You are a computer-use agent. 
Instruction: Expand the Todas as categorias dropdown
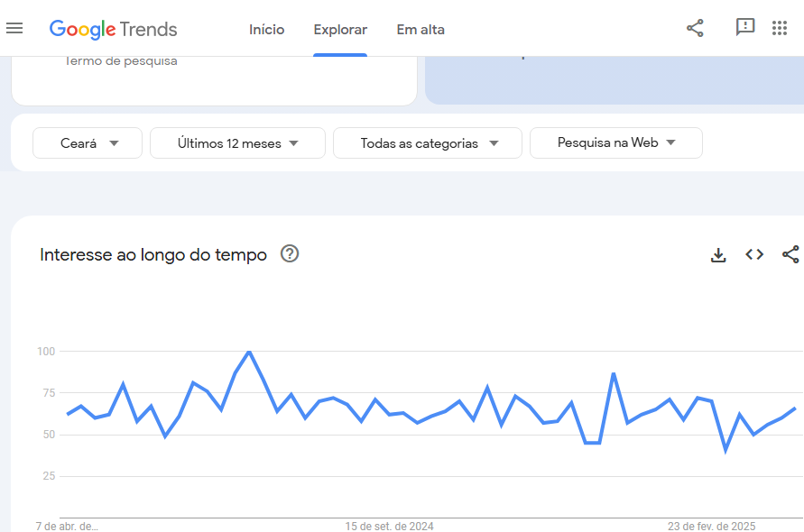pyautogui.click(x=428, y=143)
